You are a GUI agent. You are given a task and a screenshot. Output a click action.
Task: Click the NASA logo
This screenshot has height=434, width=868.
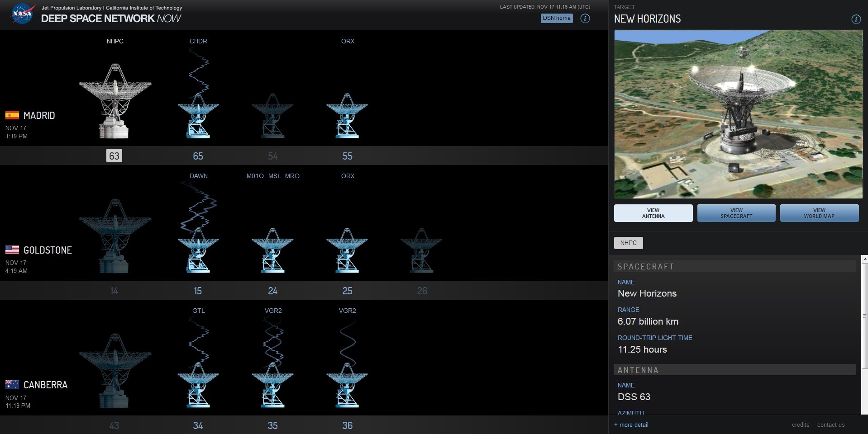pyautogui.click(x=23, y=14)
